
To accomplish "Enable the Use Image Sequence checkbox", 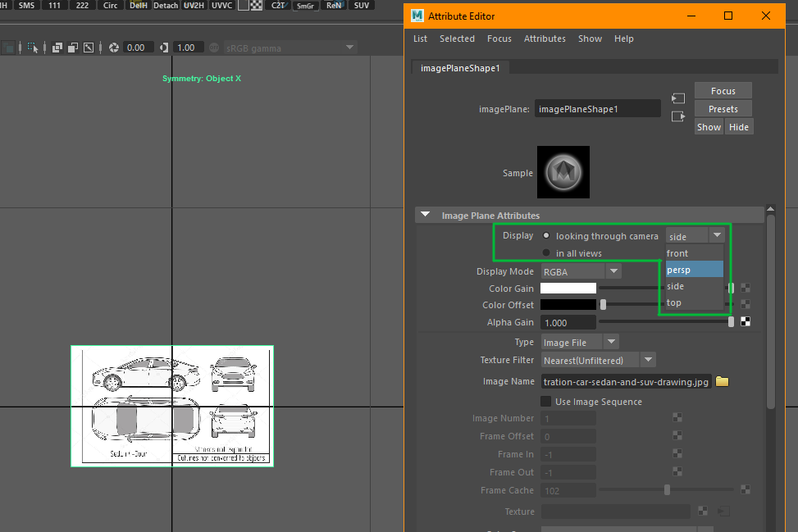I will [546, 402].
